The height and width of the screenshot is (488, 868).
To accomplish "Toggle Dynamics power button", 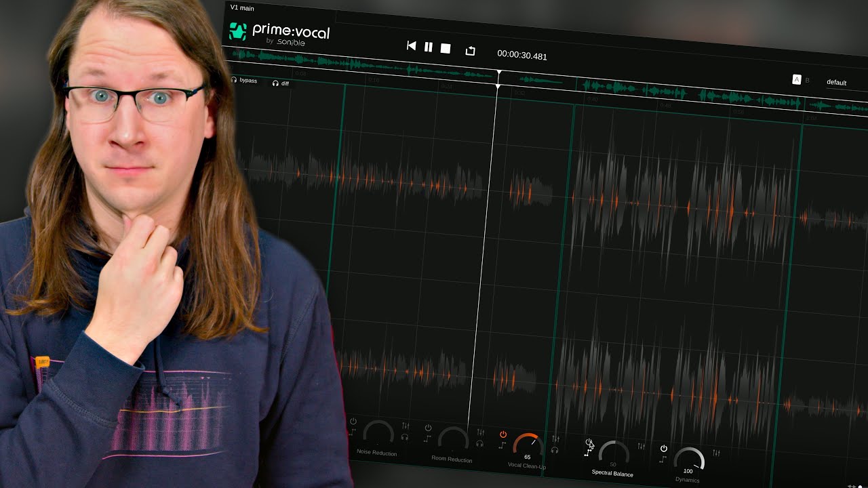I will point(664,449).
